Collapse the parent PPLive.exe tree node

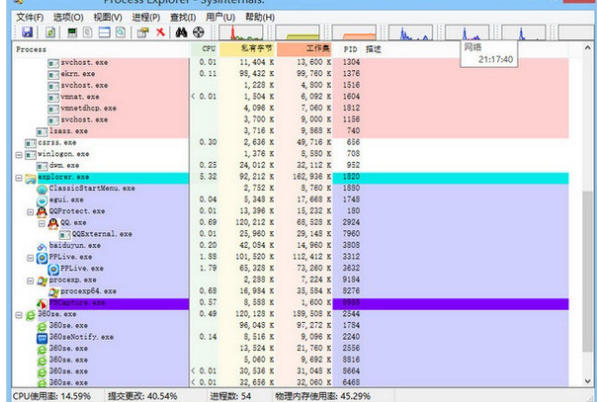30,258
